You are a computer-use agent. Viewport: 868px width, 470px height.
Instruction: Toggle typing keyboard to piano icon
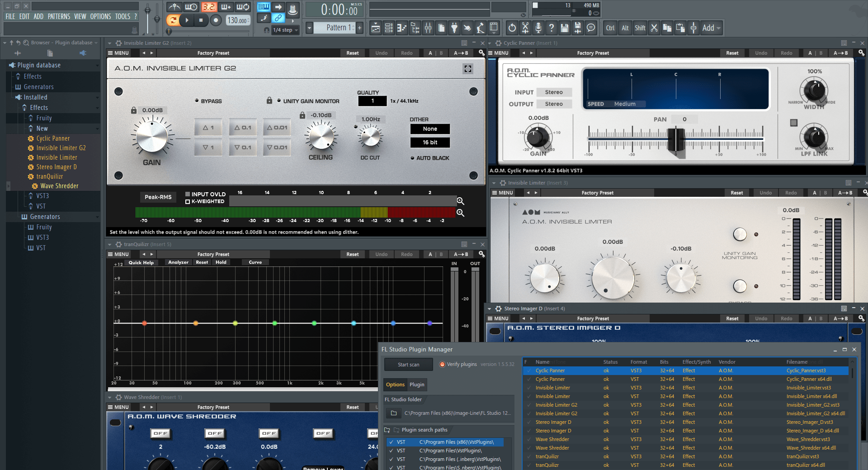coord(264,7)
